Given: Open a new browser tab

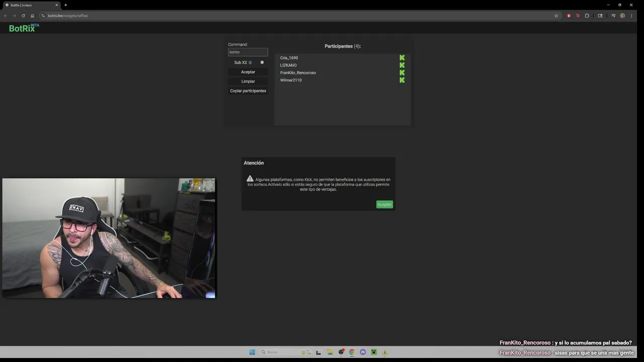Looking at the screenshot, I should click(65, 5).
